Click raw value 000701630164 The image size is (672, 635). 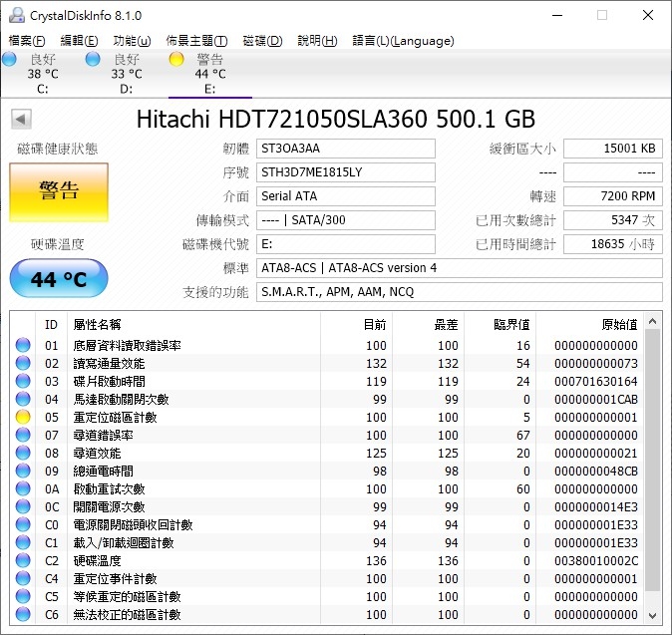596,382
